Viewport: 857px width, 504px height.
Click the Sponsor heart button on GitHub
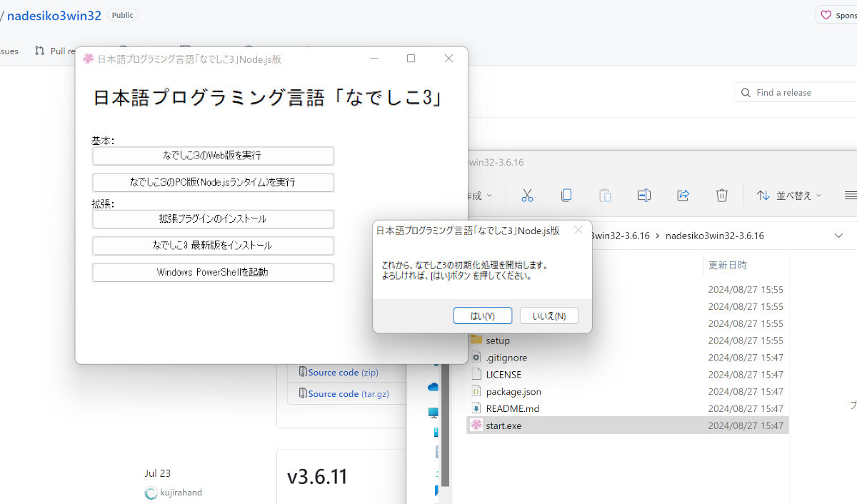click(837, 15)
